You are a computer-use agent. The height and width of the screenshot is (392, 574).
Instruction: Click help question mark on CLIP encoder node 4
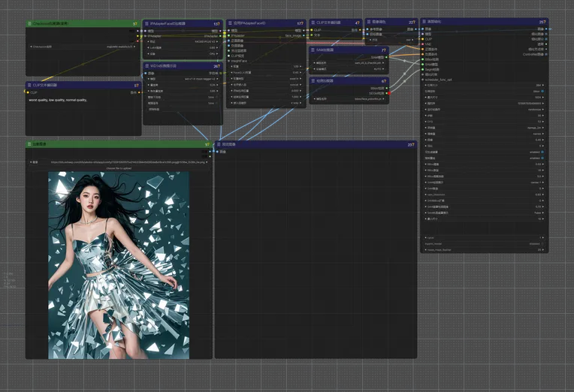click(359, 23)
